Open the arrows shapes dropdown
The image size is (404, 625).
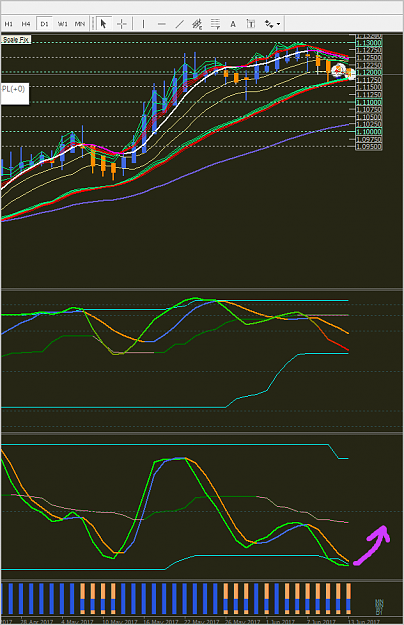(x=273, y=24)
